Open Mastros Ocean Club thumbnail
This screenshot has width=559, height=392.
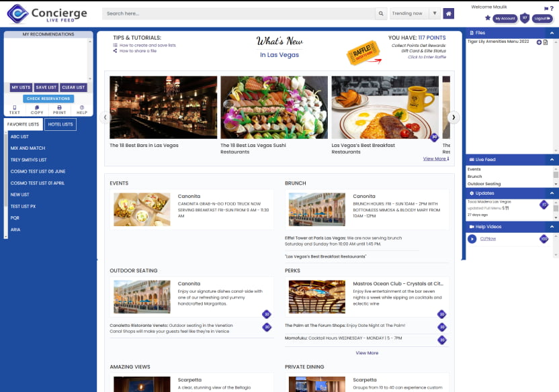click(317, 297)
